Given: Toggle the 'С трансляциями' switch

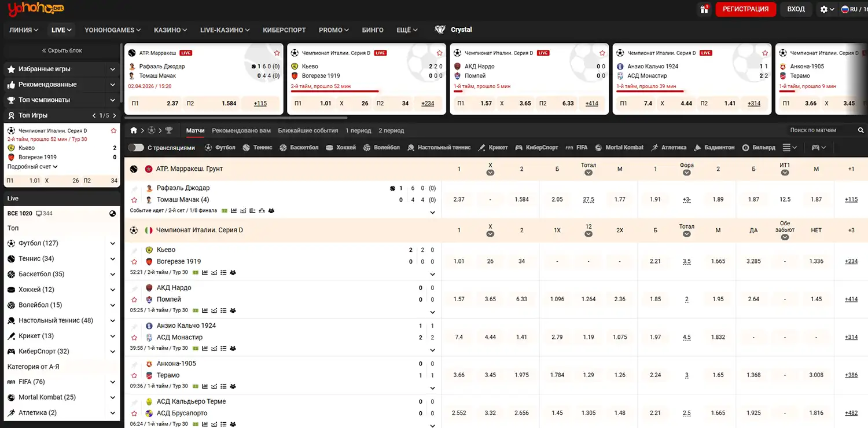Looking at the screenshot, I should click(x=136, y=148).
